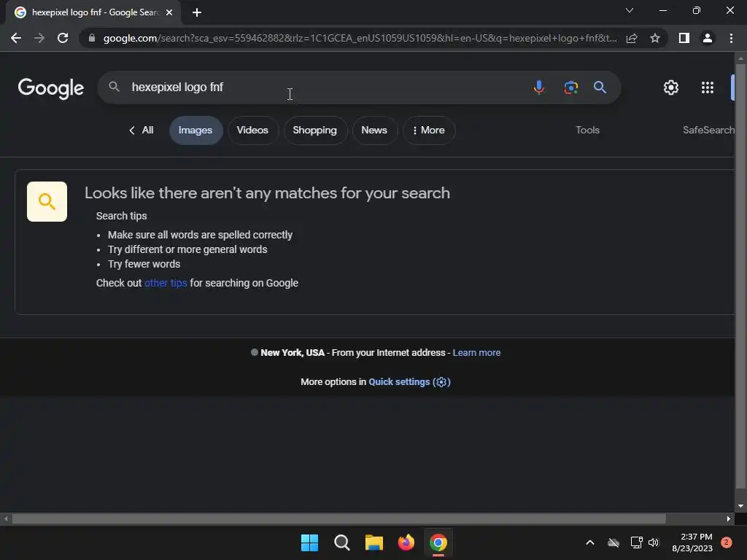Go to the Google homepage logo
Screen dimensions: 747x560
[x=51, y=88]
